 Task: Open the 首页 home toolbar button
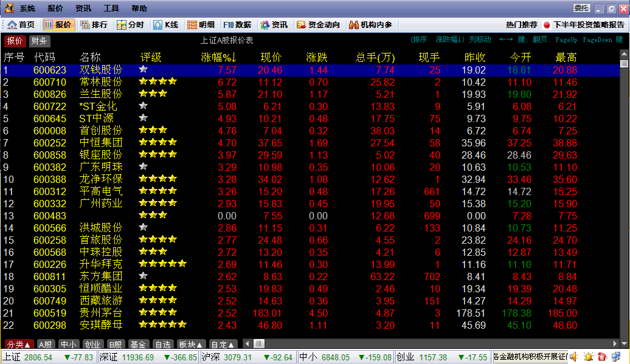coord(21,25)
